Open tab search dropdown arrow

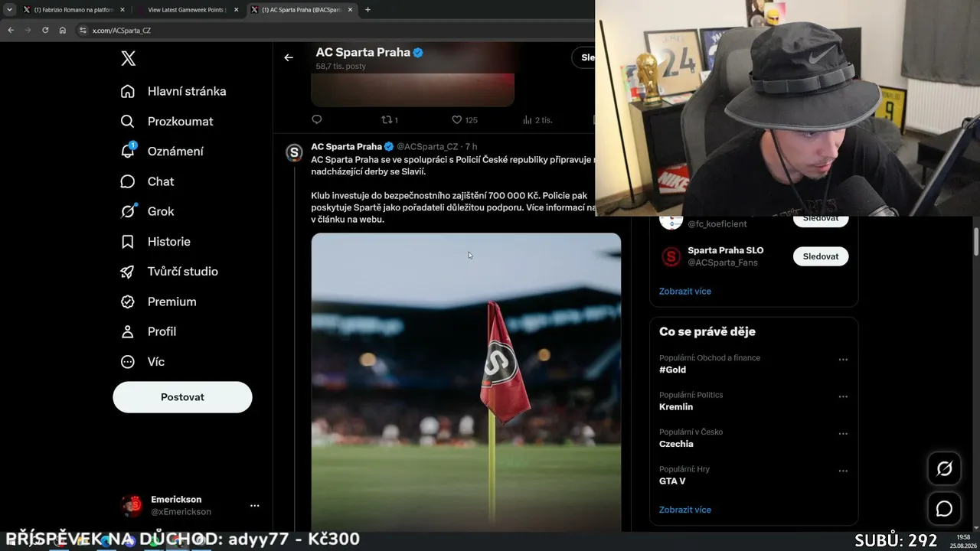[x=9, y=10]
